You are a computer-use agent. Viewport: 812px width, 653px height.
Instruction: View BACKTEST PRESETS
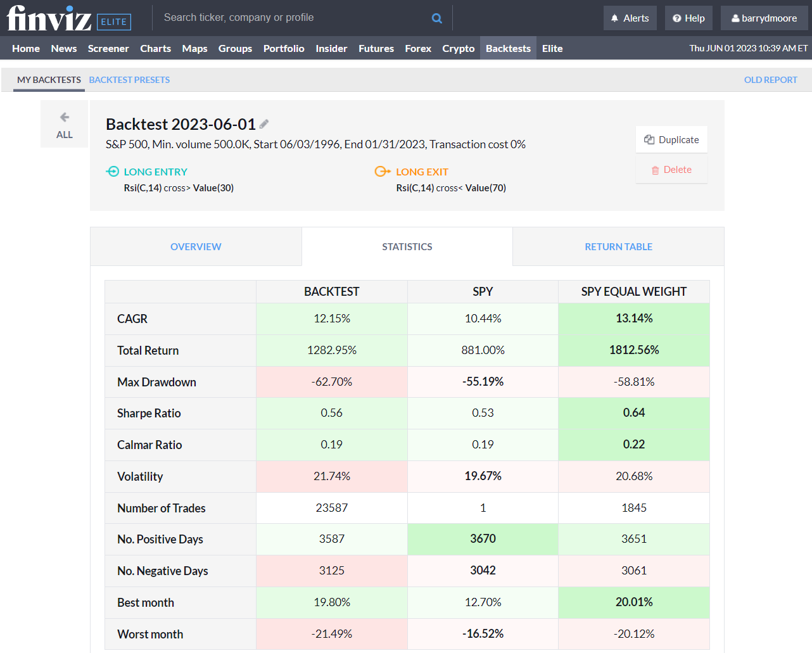(x=129, y=80)
